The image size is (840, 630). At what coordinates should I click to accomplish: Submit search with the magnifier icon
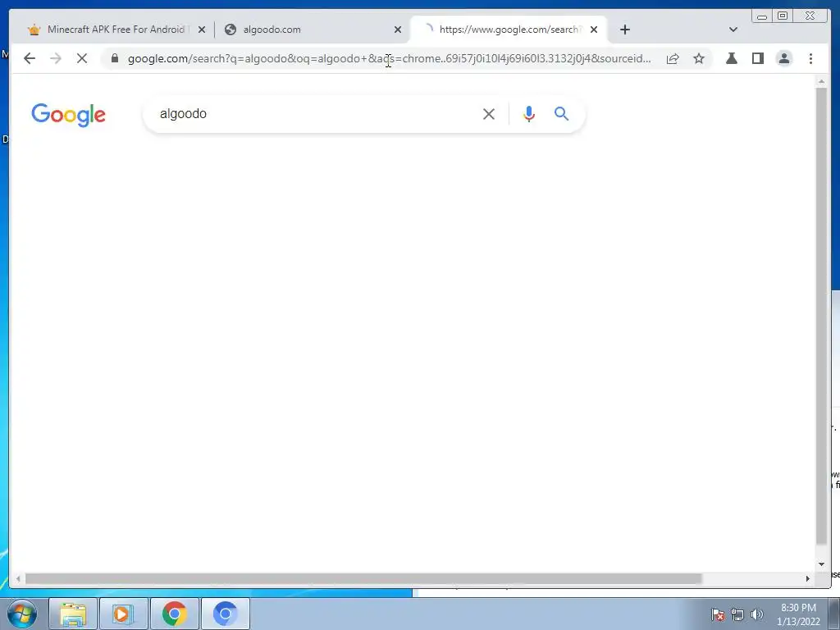coord(561,113)
